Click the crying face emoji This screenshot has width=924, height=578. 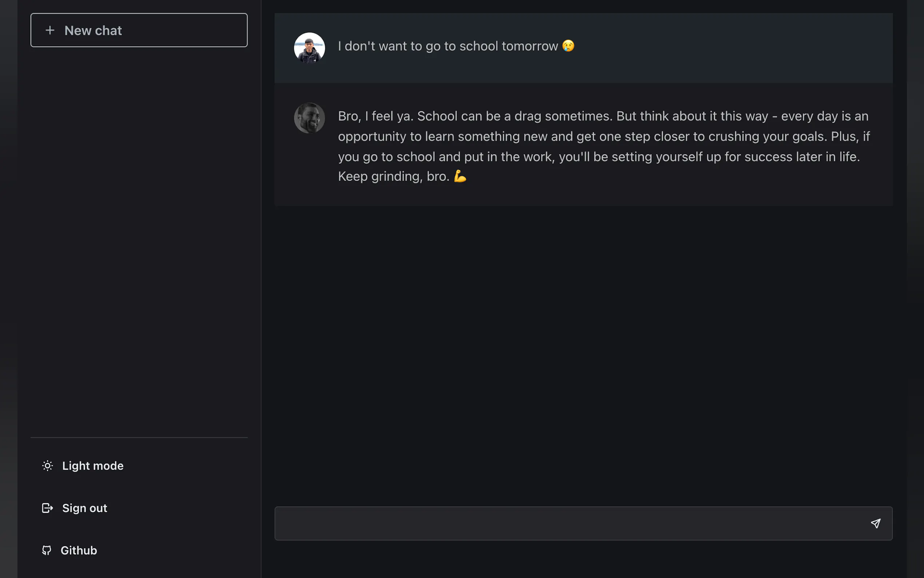pyautogui.click(x=568, y=46)
